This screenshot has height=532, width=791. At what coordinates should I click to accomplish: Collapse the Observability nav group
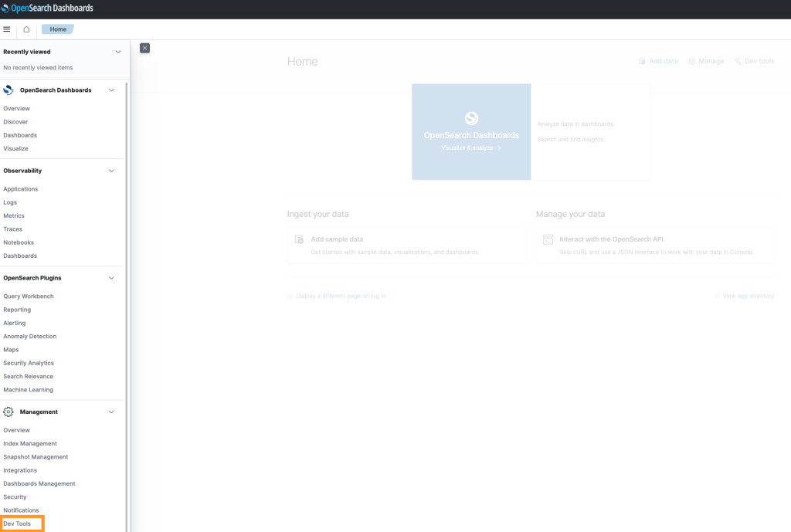[111, 171]
